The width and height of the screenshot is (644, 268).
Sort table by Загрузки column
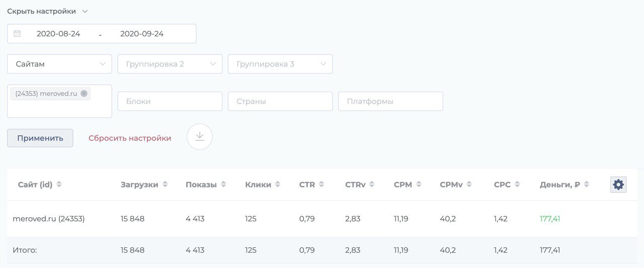pyautogui.click(x=165, y=185)
